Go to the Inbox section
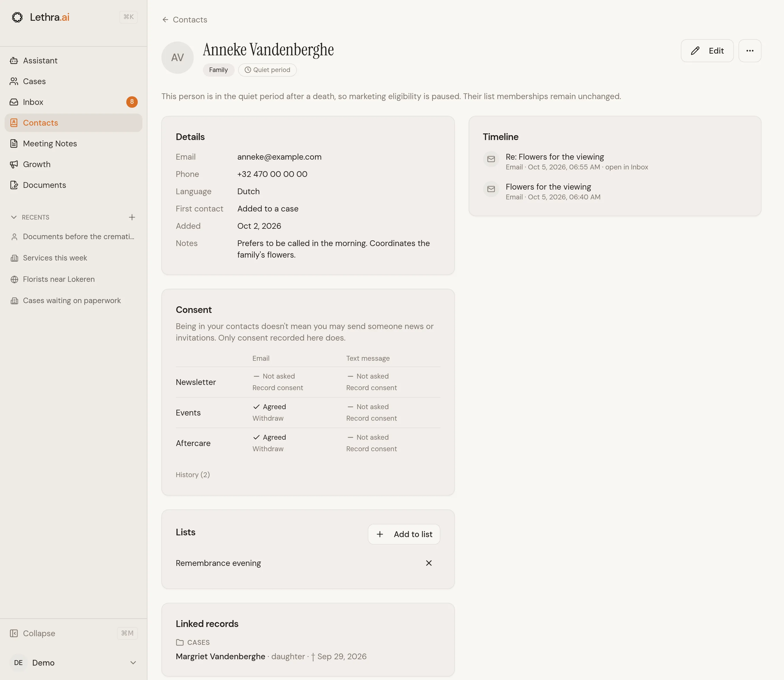 [73, 102]
